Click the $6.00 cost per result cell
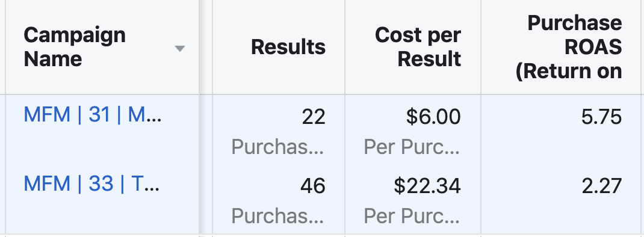Viewport: 644px width, 237px height. click(433, 117)
